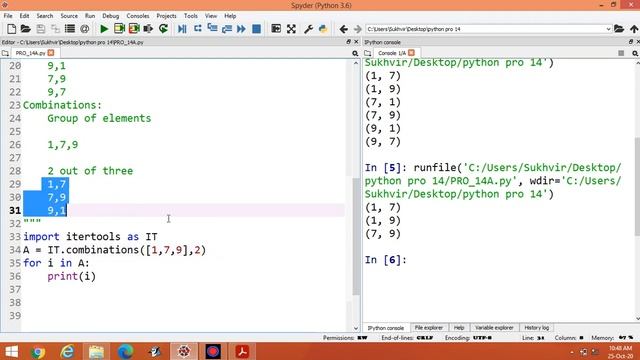
Task: Switch to File explorer tab
Action: (429, 328)
